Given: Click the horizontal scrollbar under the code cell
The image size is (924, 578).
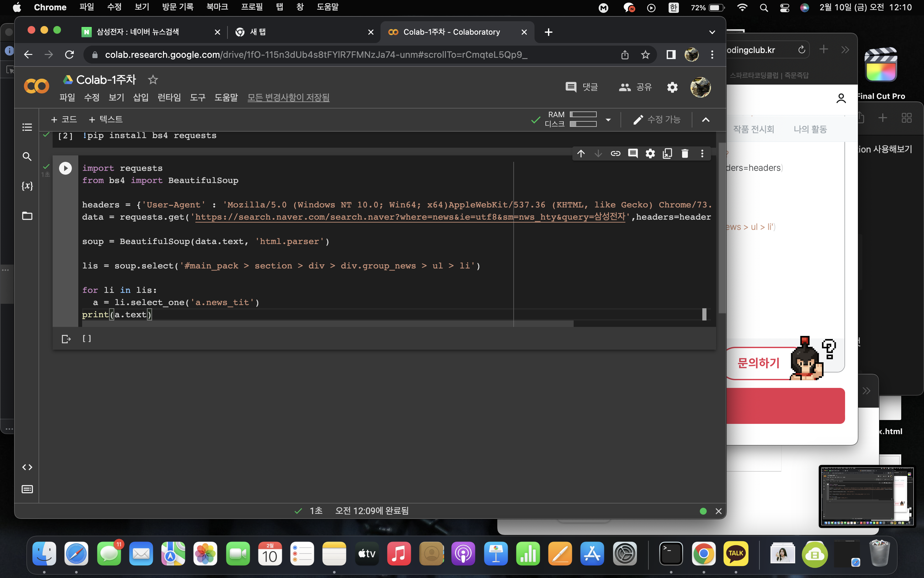Looking at the screenshot, I should pyautogui.click(x=328, y=324).
